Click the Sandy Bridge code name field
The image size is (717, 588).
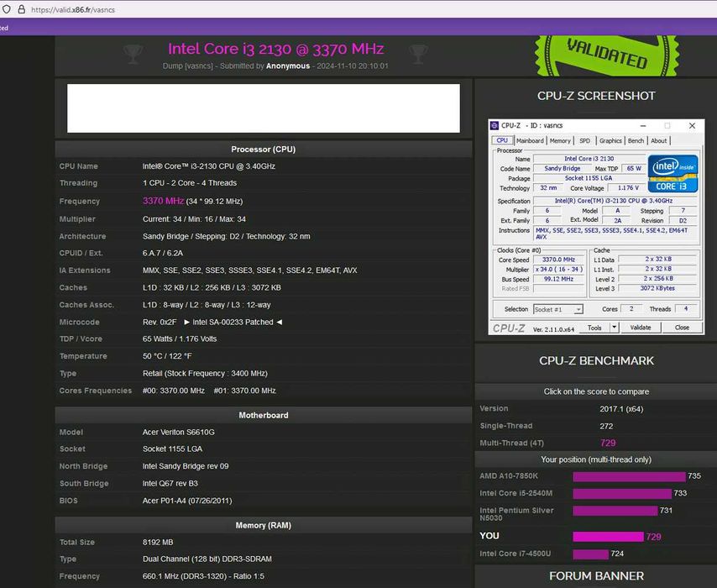click(562, 168)
